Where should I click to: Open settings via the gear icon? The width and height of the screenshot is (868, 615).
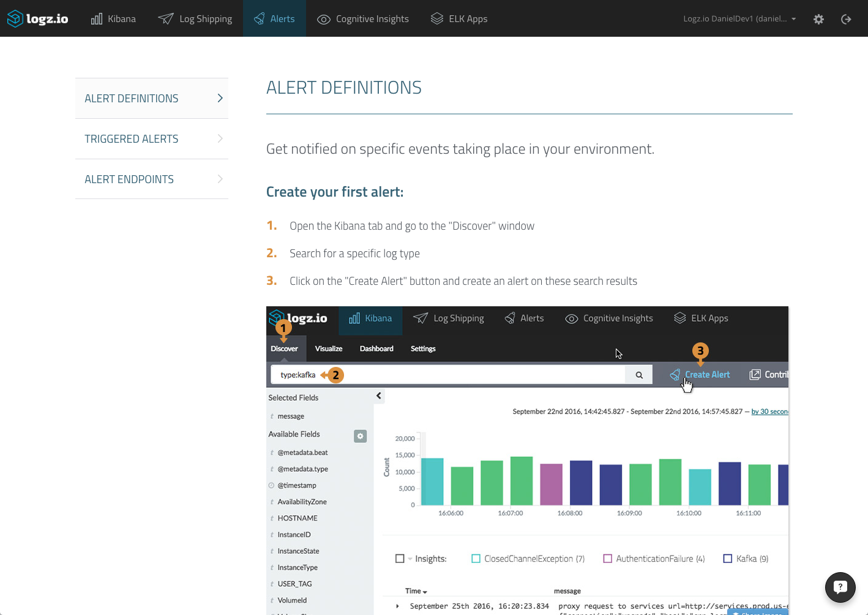(818, 19)
